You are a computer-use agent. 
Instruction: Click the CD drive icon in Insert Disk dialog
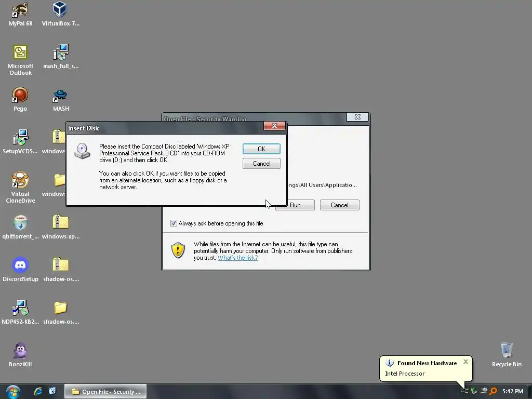pyautogui.click(x=82, y=151)
